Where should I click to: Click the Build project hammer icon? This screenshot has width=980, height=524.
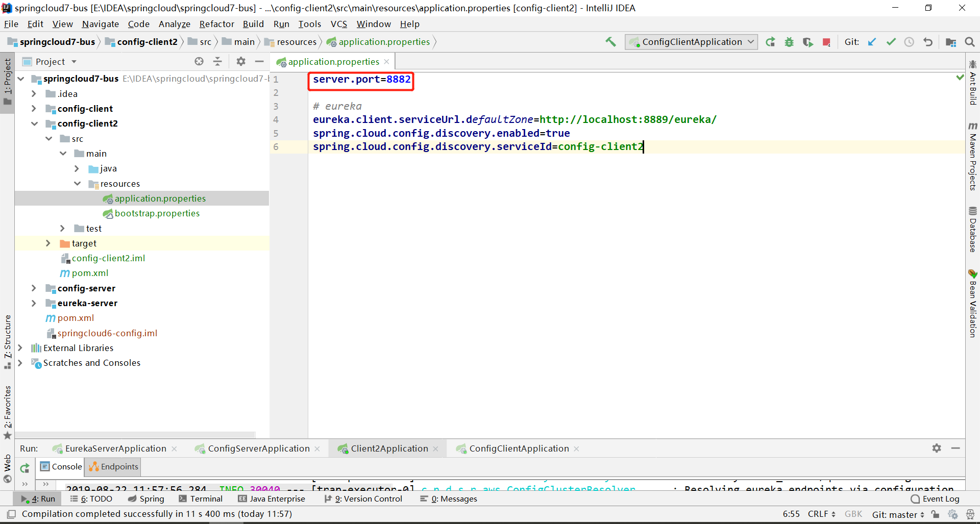(x=610, y=42)
